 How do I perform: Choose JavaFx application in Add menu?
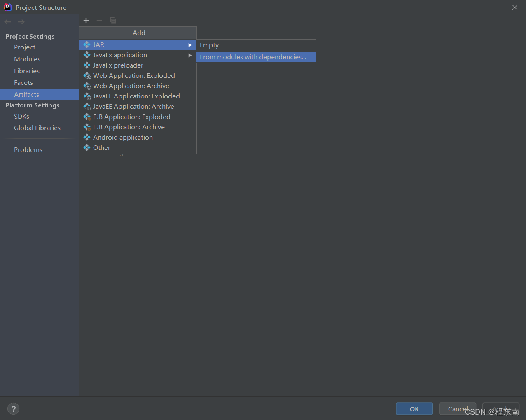(138, 55)
